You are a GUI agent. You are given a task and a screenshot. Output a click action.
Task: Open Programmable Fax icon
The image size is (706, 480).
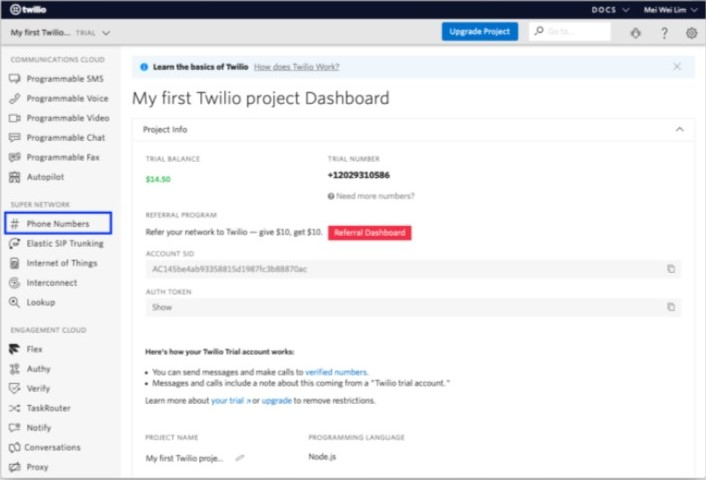[15, 157]
